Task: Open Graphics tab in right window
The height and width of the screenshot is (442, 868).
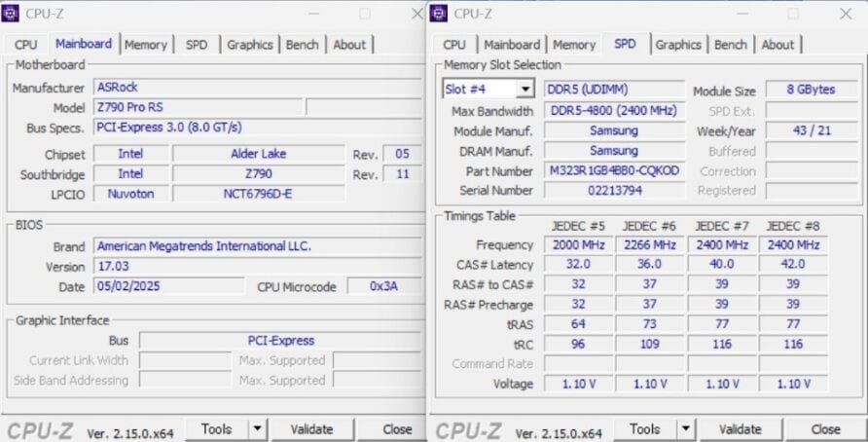Action: click(678, 45)
